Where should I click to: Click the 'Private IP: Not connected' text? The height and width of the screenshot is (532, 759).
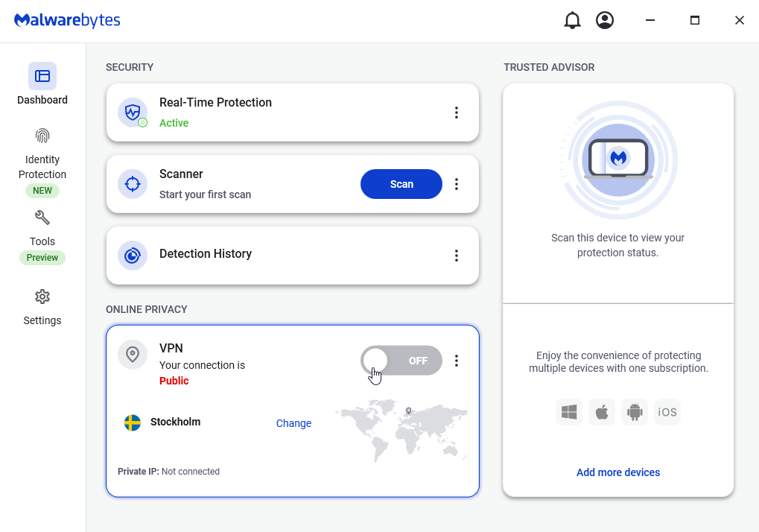coord(168,472)
